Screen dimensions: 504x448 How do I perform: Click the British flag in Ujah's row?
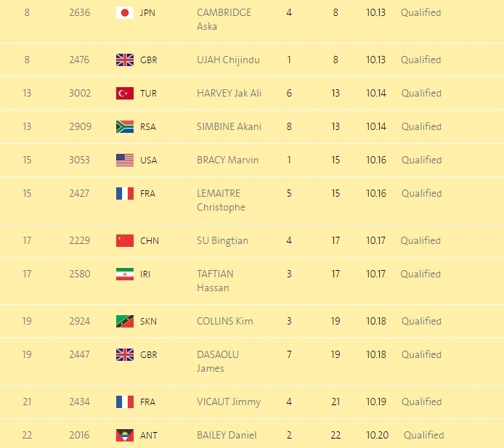click(125, 60)
